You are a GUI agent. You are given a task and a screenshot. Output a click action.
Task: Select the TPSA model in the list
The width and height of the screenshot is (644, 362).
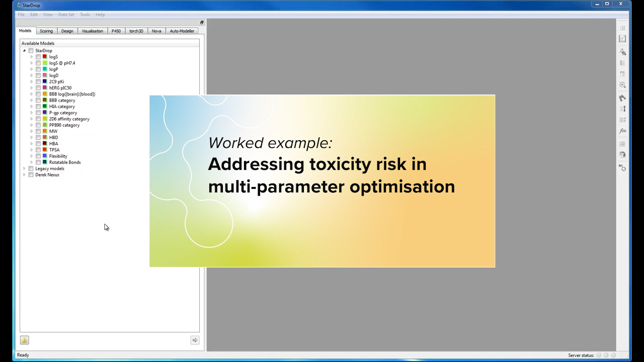(x=54, y=149)
